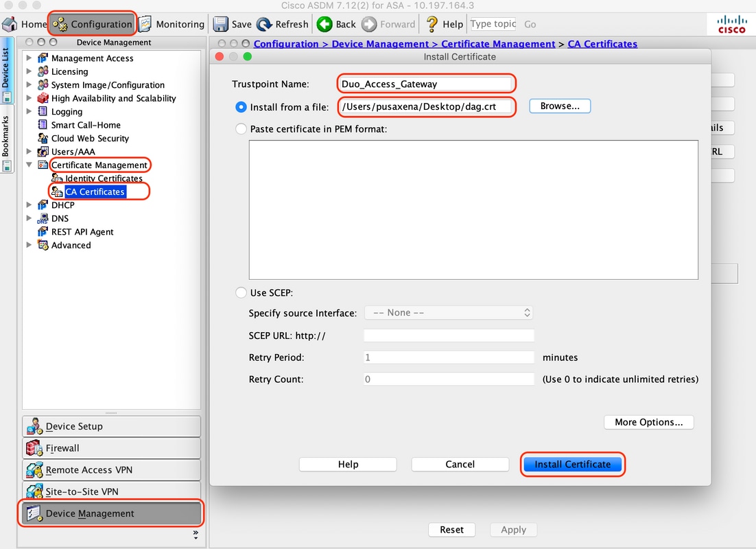Screen dimensions: 756x549
Task: Click the Management Access tree icon
Action: pos(43,58)
